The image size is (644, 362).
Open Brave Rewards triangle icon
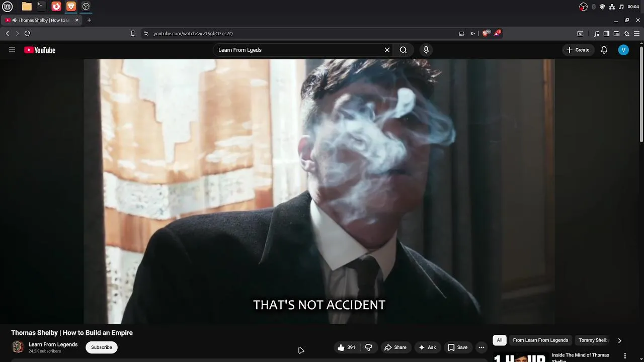(x=498, y=33)
